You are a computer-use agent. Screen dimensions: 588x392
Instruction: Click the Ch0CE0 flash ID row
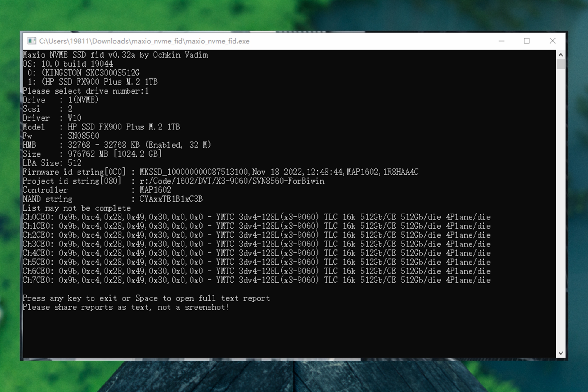[x=257, y=217]
